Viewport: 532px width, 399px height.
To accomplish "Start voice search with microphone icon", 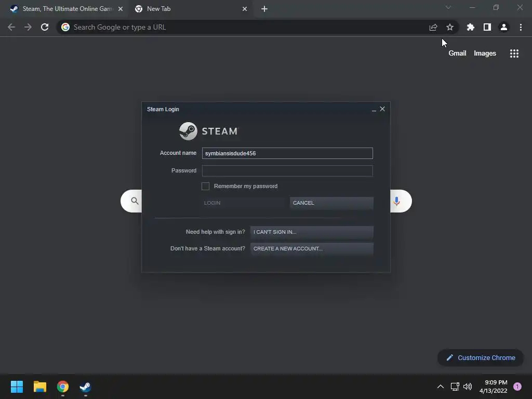I will point(396,201).
